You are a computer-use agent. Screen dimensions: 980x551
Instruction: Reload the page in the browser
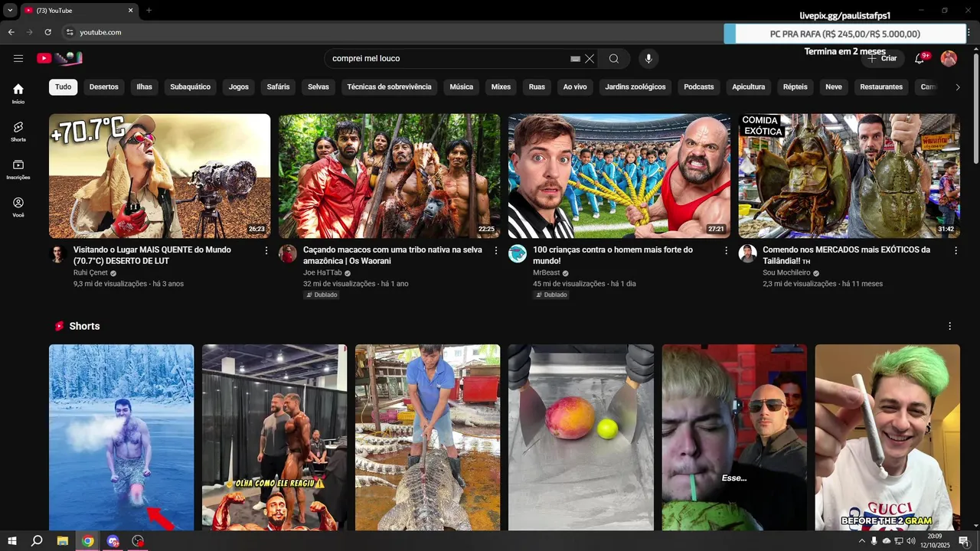[47, 32]
